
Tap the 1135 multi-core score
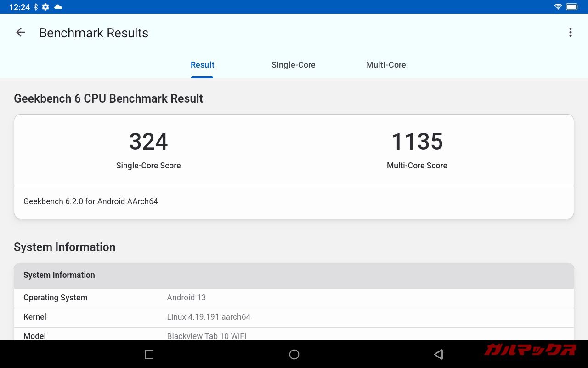(417, 142)
